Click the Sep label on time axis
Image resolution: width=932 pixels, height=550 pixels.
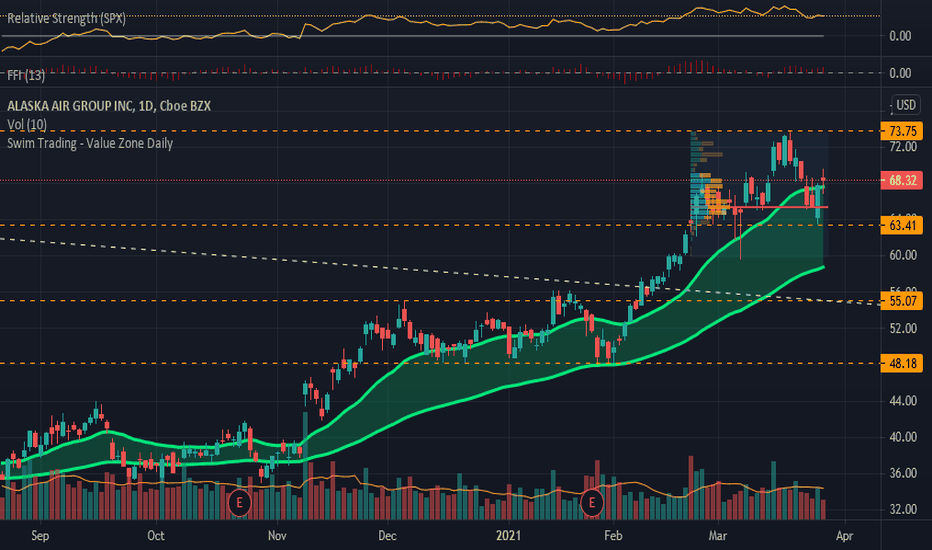40,536
